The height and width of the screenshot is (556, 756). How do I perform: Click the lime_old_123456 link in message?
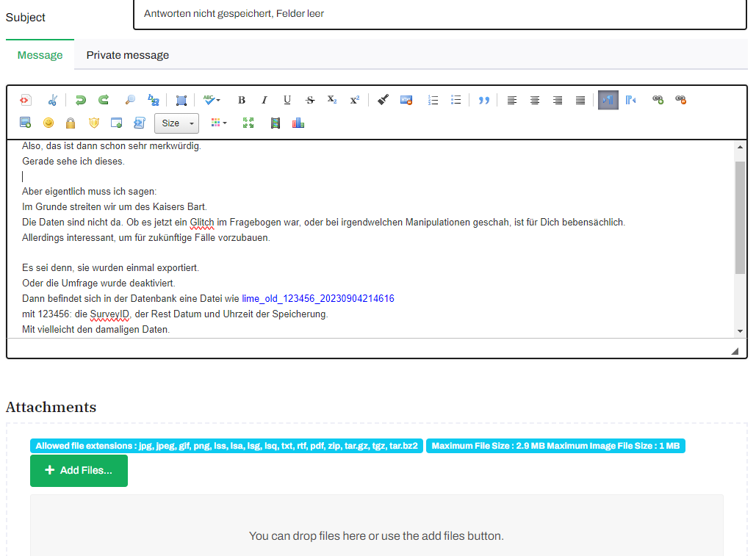point(318,298)
